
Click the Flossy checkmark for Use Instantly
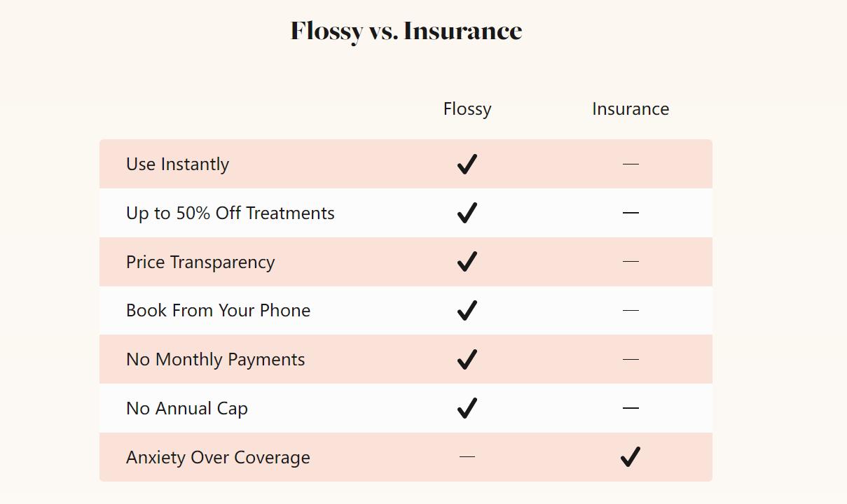[x=467, y=164]
